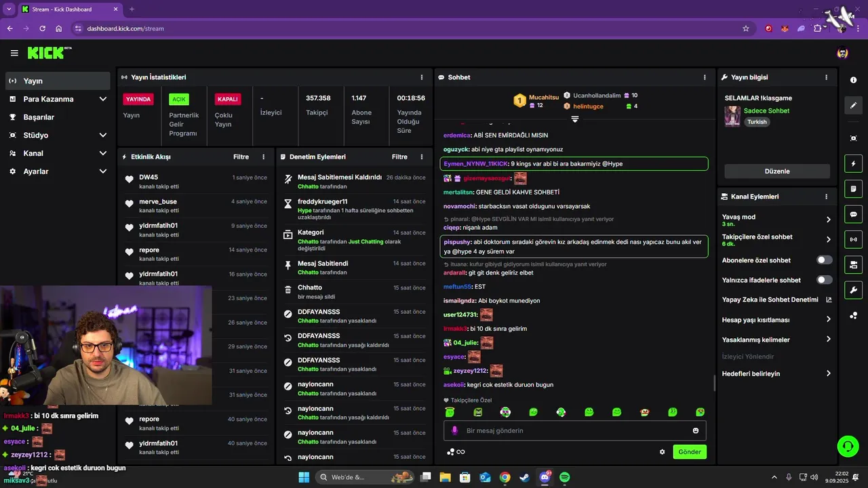Toggle the wrench panel icon in right sidebar
Screen dimensions: 868x488
point(853,289)
